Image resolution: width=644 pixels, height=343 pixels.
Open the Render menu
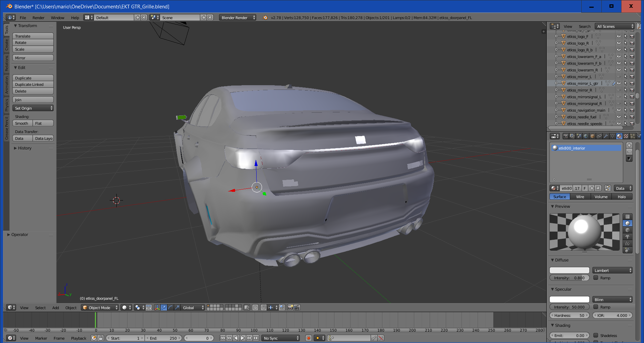point(38,18)
